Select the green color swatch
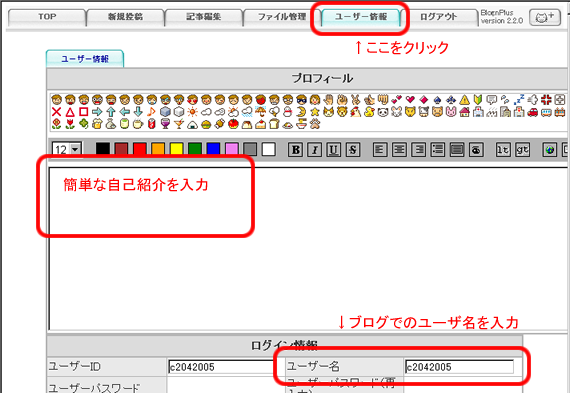Screen dimensions: 570x393 click(195, 149)
